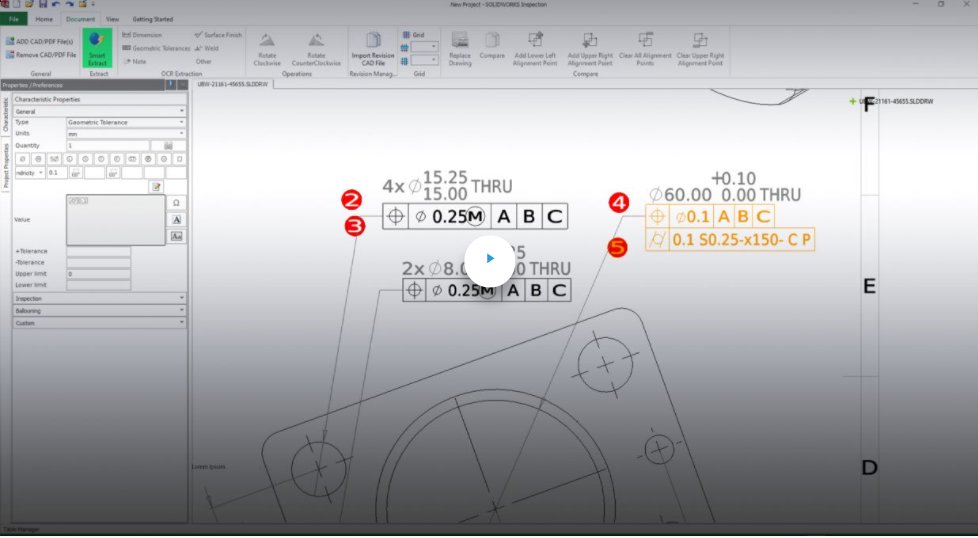This screenshot has width=978, height=538.
Task: Click Clear All Alignment Points
Action: pyautogui.click(x=645, y=48)
